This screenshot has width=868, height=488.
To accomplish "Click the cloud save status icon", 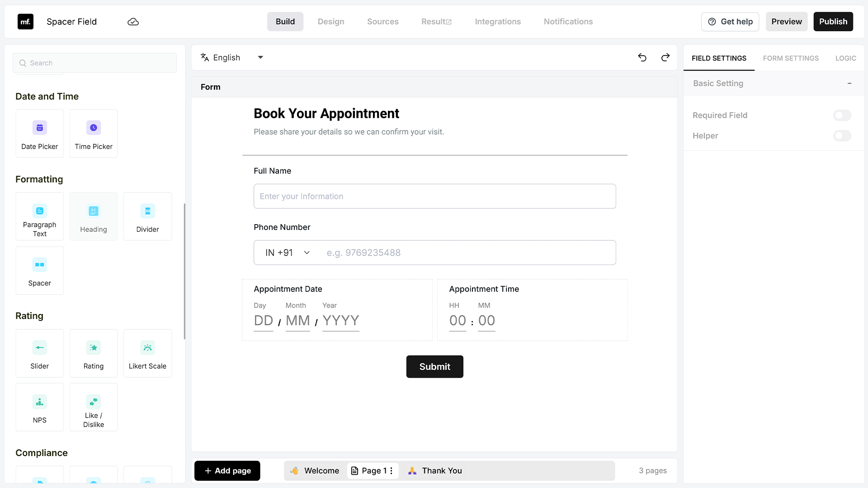I will tap(133, 22).
